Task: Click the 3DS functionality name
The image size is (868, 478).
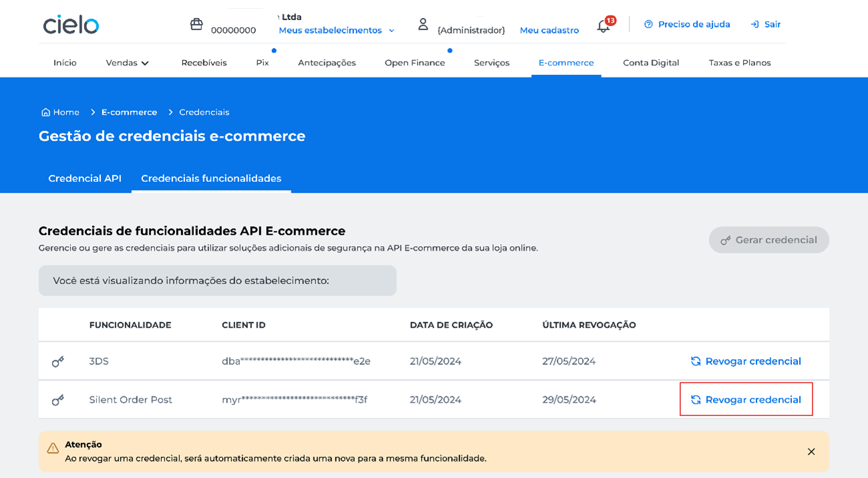Action: [99, 362]
